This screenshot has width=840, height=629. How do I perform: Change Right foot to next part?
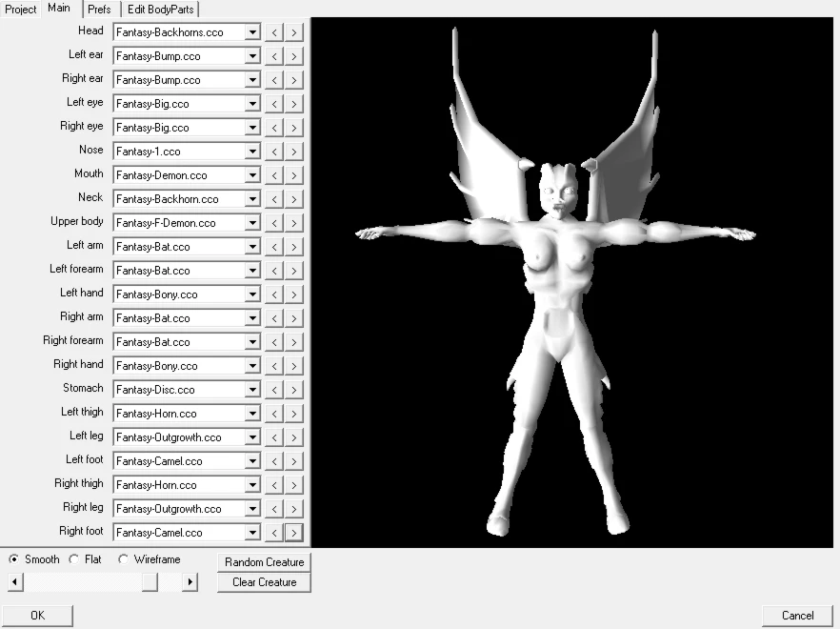(294, 533)
